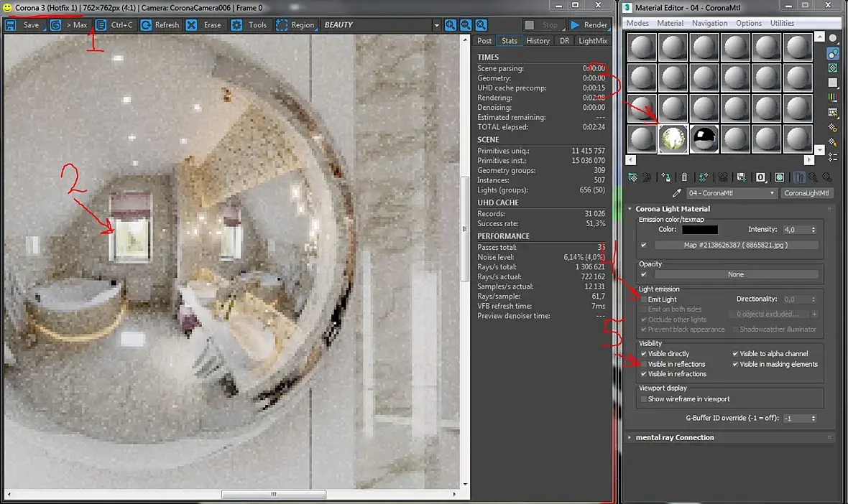Select the black glossy material sample slot

pos(704,139)
